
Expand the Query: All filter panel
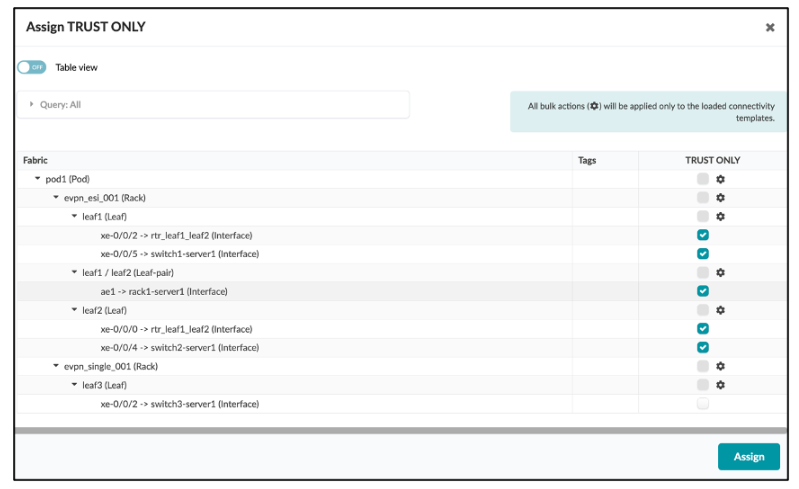[x=32, y=104]
